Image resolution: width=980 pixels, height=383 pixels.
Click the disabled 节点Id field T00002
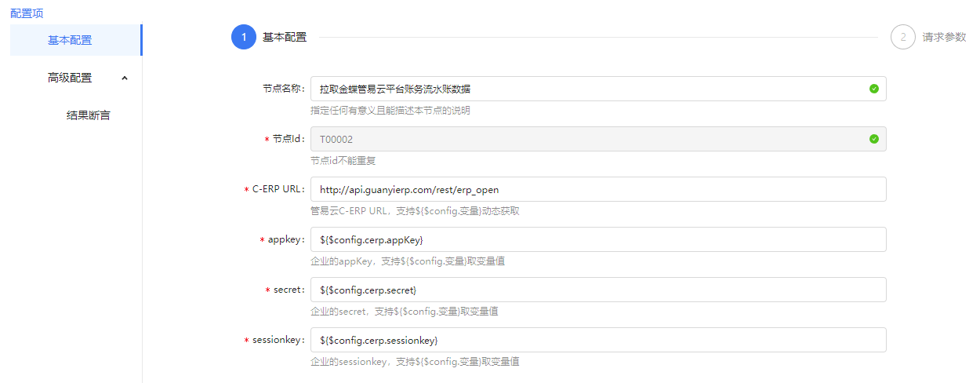point(588,139)
